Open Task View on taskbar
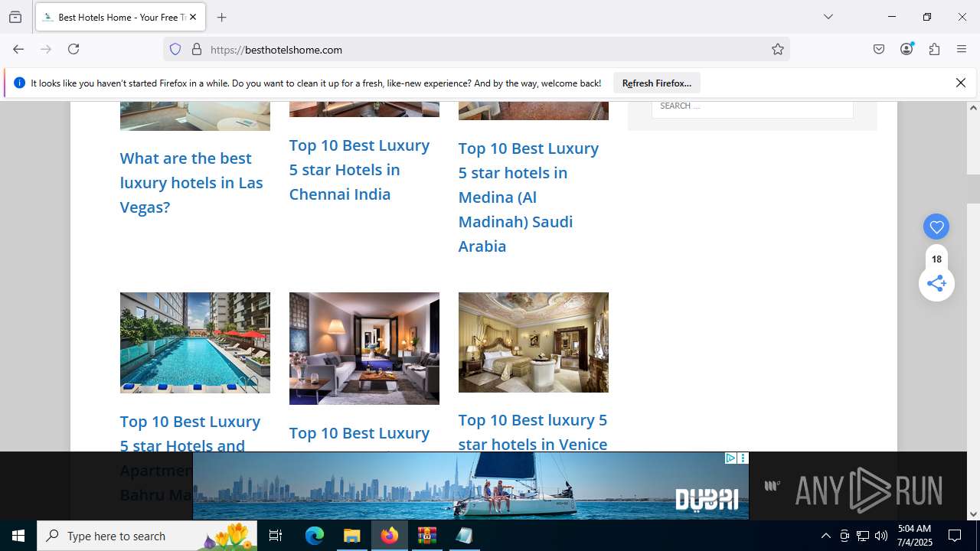Screen dimensions: 980x551 tap(276, 536)
